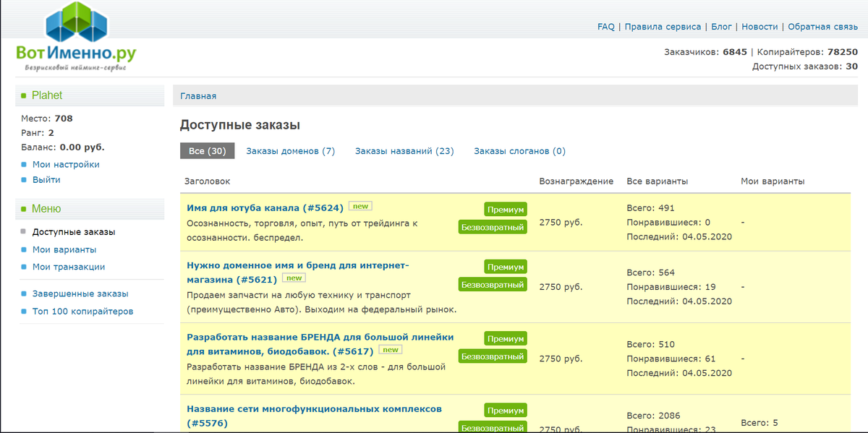
Task: Go to the Блог link
Action: point(722,27)
